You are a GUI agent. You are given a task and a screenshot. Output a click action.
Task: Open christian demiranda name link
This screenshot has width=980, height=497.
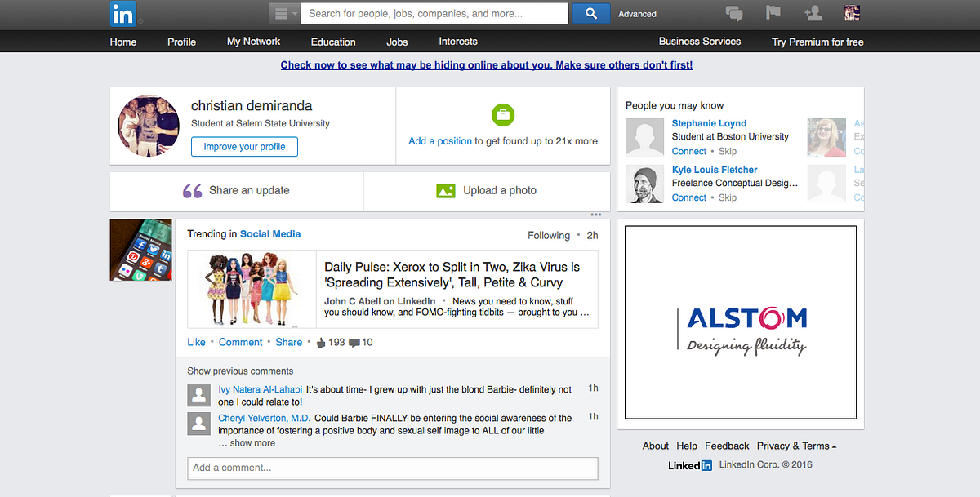252,105
